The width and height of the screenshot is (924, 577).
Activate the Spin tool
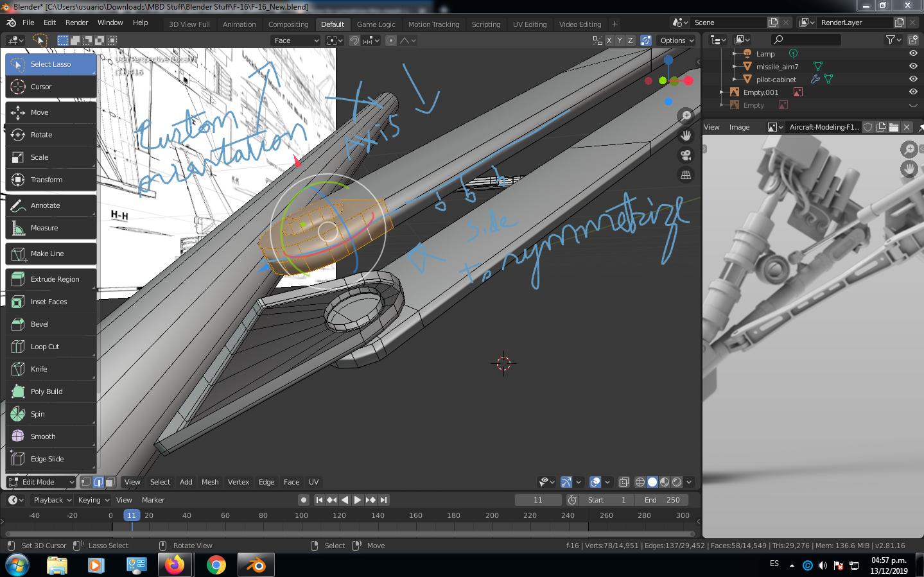coord(51,414)
